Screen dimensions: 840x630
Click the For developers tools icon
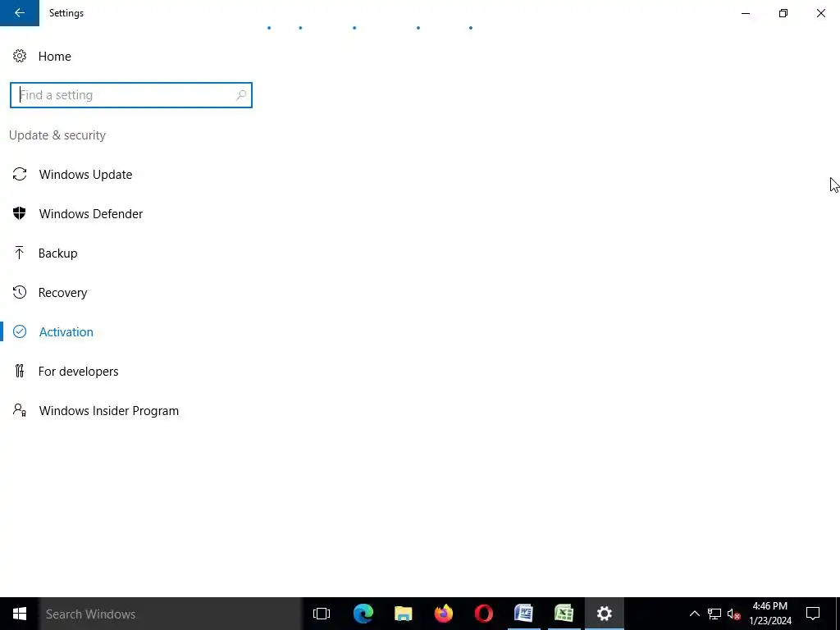(20, 371)
